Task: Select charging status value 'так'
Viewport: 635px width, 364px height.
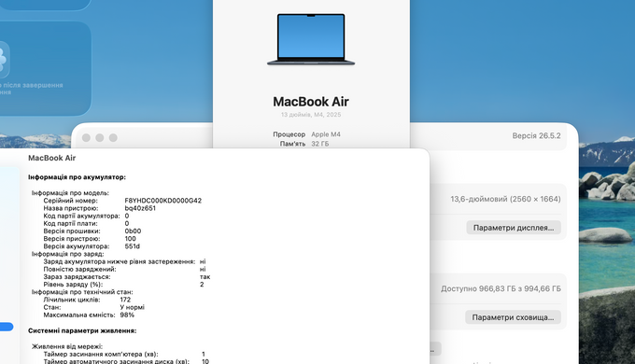Action: pos(205,277)
